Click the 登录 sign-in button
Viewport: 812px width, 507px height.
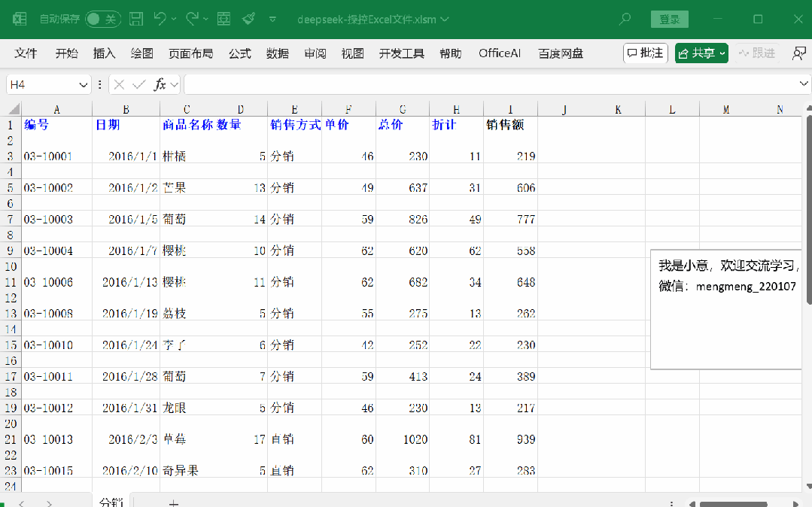coord(669,19)
